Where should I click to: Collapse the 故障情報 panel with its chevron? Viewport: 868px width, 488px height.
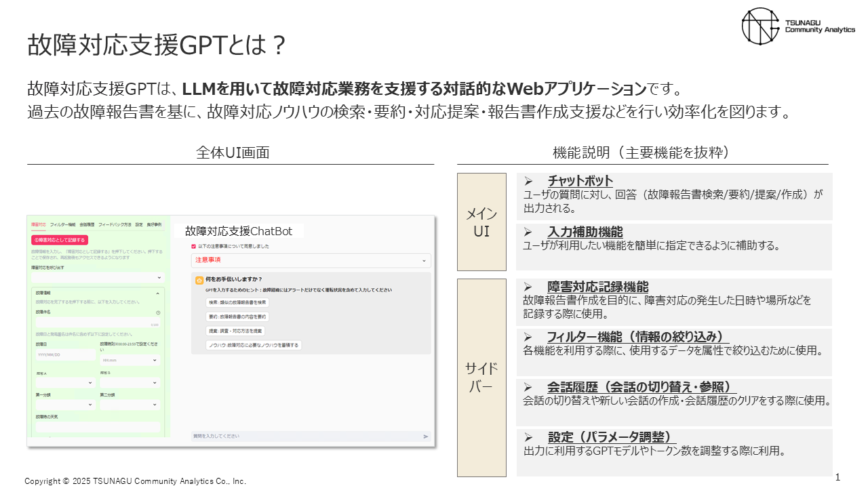coord(159,293)
